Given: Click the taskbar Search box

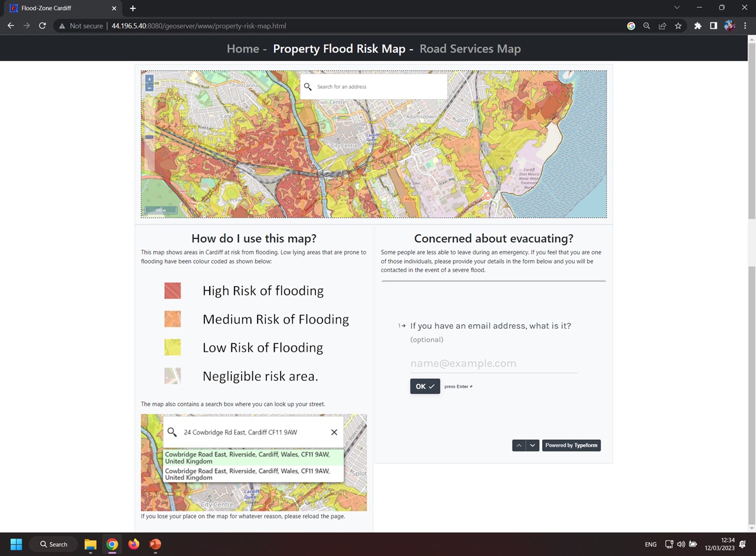Looking at the screenshot, I should (x=54, y=544).
